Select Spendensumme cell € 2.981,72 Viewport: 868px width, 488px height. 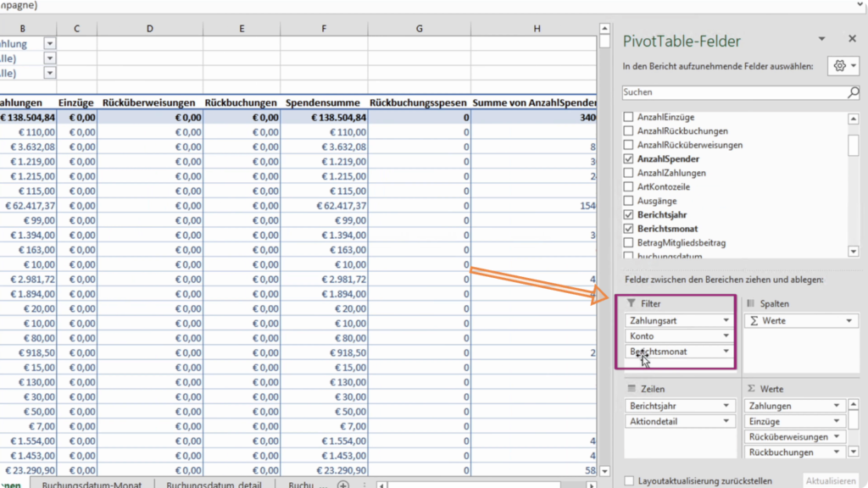pos(324,279)
